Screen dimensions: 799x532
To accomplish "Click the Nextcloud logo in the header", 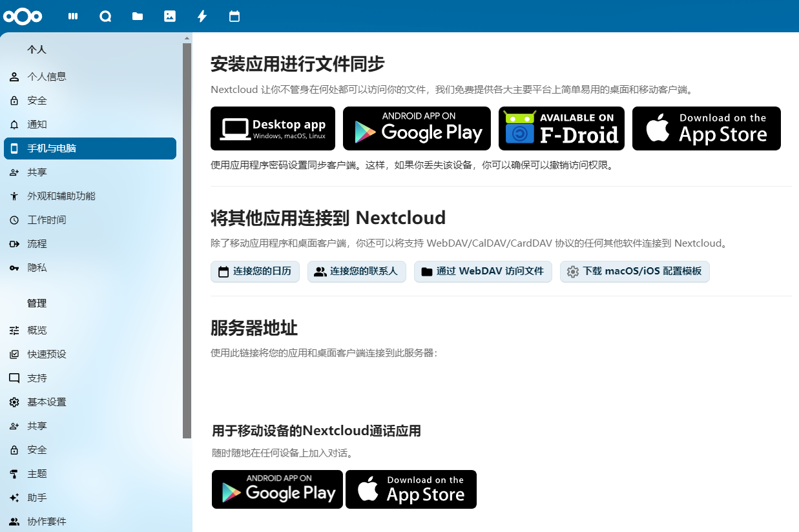I will pos(23,16).
